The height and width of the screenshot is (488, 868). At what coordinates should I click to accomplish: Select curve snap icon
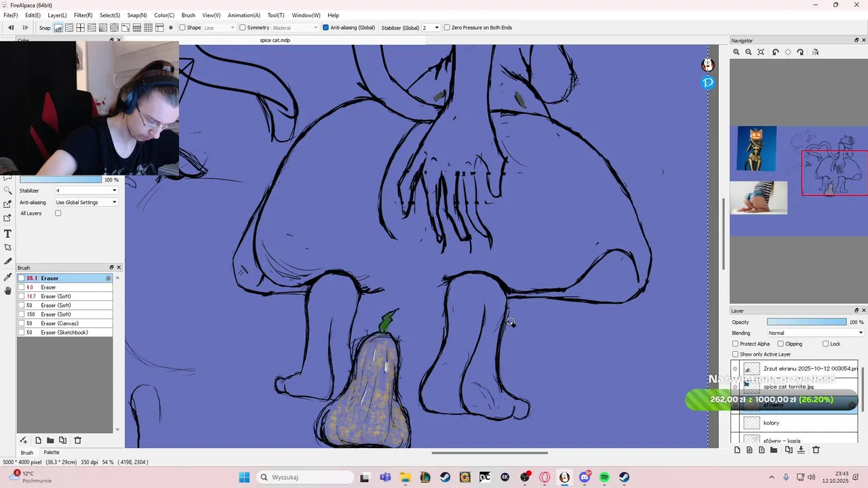point(125,28)
